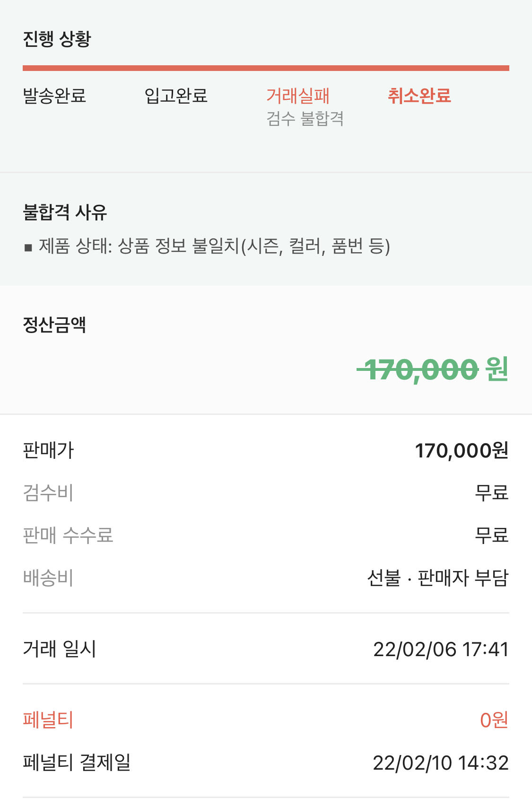This screenshot has width=532, height=799.
Task: Select the 선불 · 판매자 부담 shipping text
Action: point(437,578)
